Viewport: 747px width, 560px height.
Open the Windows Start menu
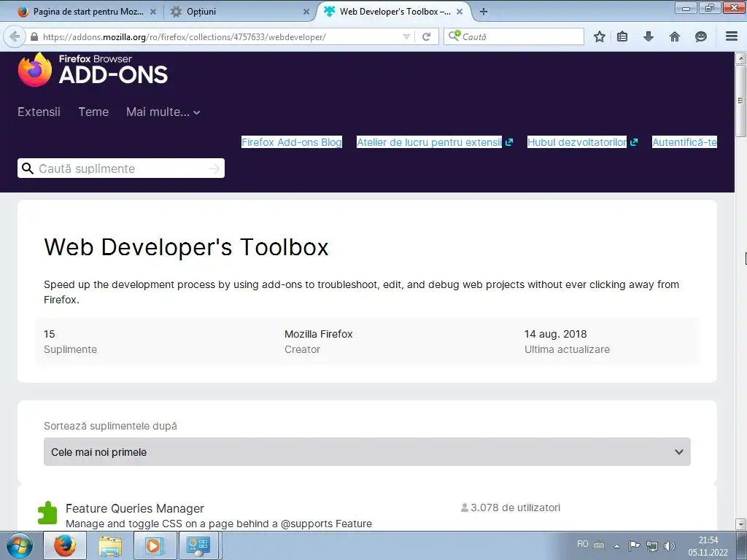click(x=20, y=545)
